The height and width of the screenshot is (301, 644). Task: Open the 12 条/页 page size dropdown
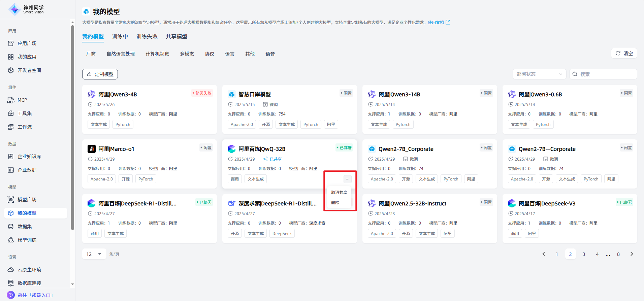94,254
